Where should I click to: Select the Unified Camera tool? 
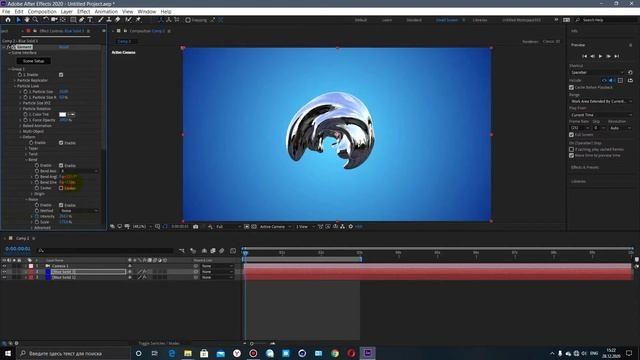pyautogui.click(x=54, y=20)
